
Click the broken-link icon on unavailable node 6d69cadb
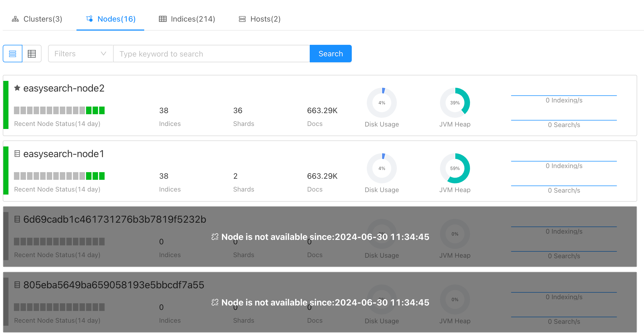coord(215,237)
